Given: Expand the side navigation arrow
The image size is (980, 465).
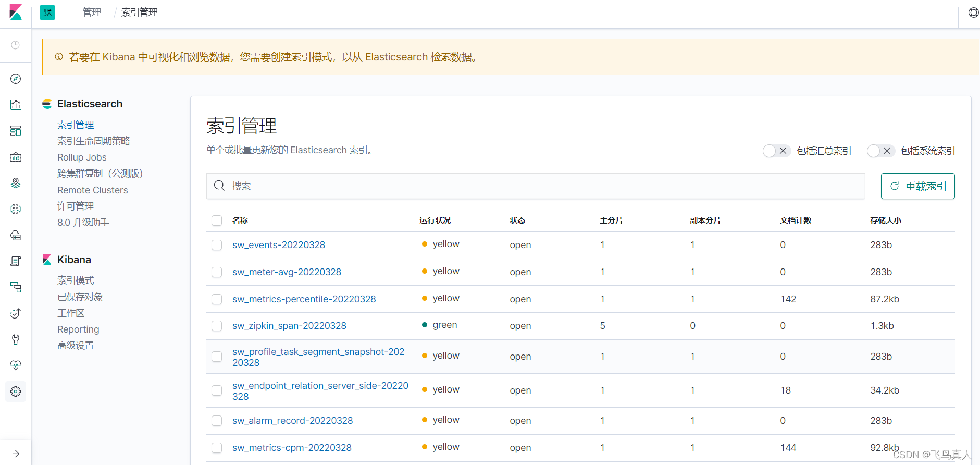Looking at the screenshot, I should [16, 454].
